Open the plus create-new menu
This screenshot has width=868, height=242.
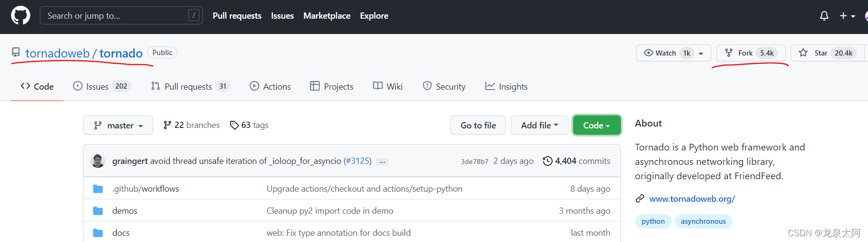pyautogui.click(x=847, y=16)
